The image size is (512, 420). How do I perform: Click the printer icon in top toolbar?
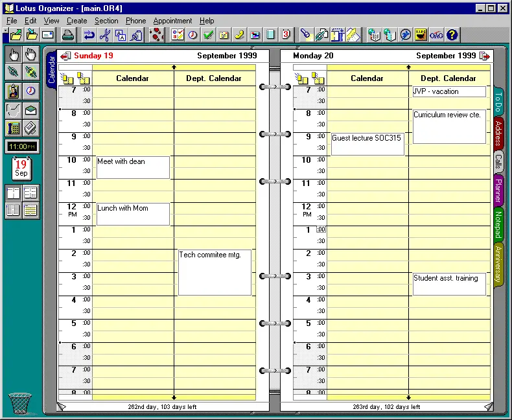tap(68, 35)
